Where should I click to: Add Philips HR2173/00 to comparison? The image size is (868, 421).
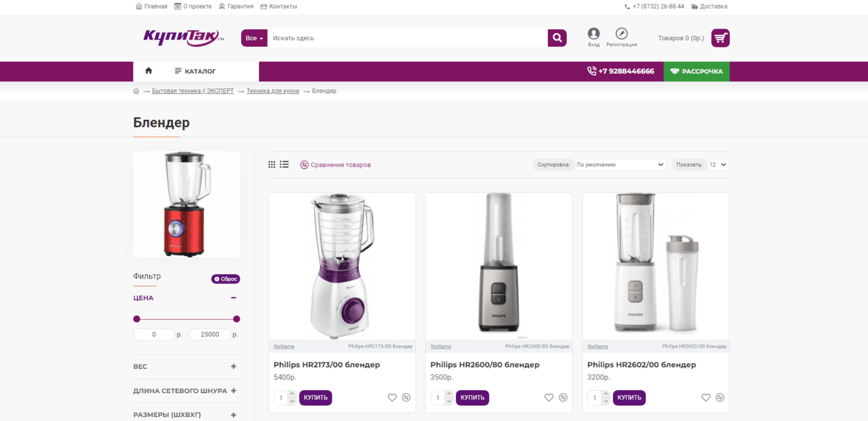pos(406,398)
